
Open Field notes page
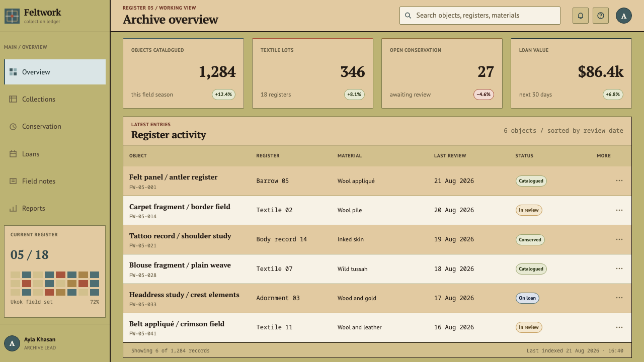pyautogui.click(x=55, y=181)
